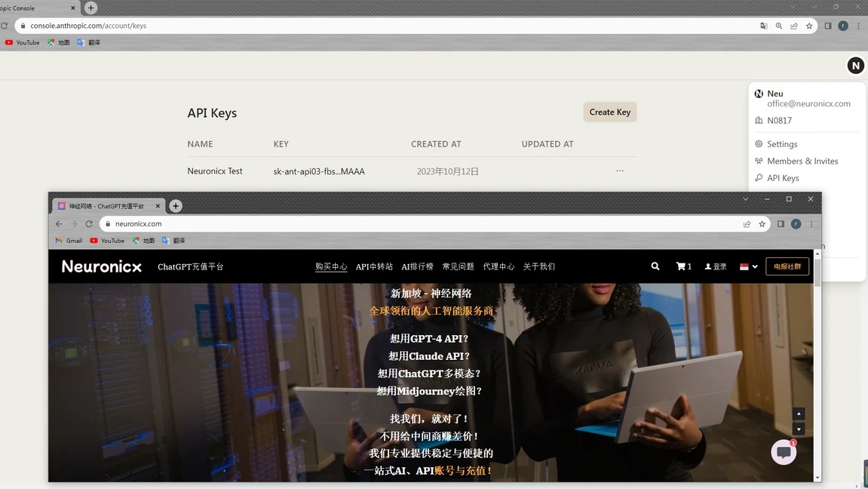This screenshot has height=489, width=868.
Task: Open API Keys in account menu
Action: (x=783, y=178)
